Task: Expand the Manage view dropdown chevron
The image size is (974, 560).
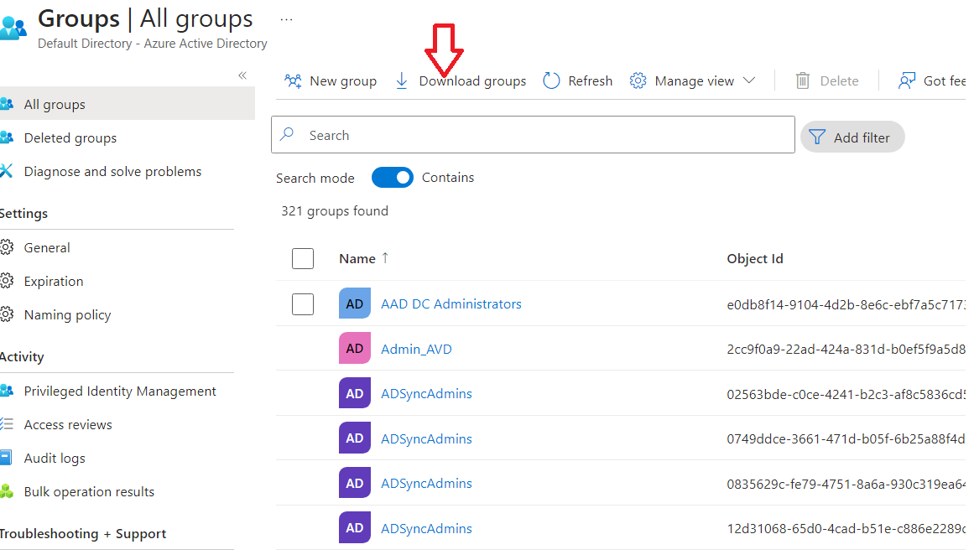Action: pos(749,80)
